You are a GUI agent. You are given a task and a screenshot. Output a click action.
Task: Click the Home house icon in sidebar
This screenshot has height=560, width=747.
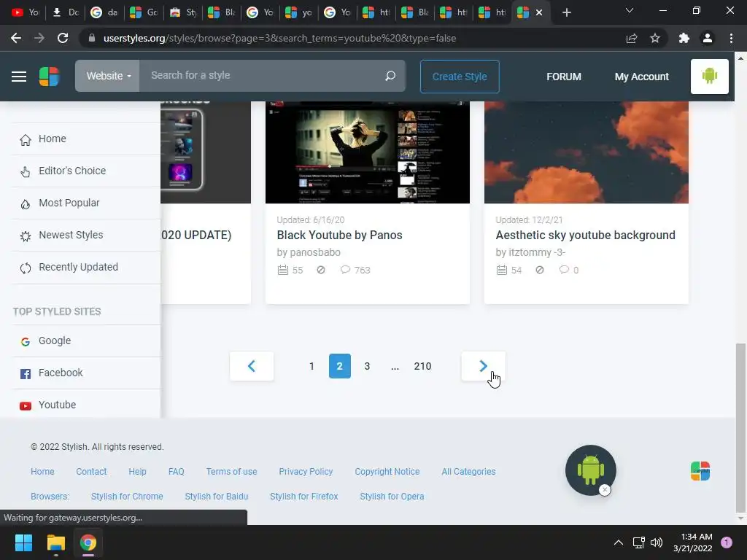(26, 139)
